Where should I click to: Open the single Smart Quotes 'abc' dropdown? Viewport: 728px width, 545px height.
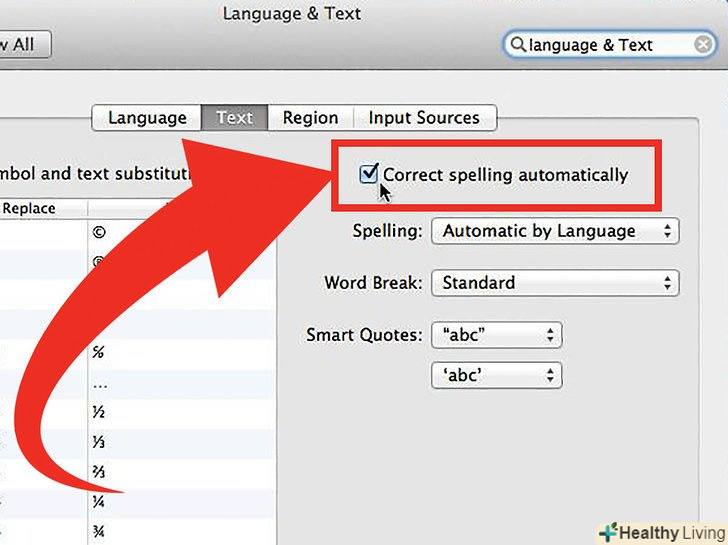coord(496,376)
